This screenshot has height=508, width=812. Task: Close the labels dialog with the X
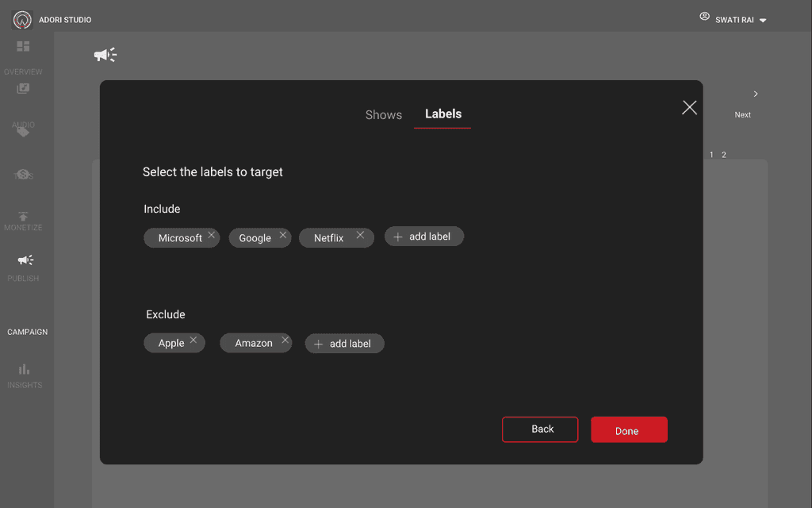[x=689, y=107]
